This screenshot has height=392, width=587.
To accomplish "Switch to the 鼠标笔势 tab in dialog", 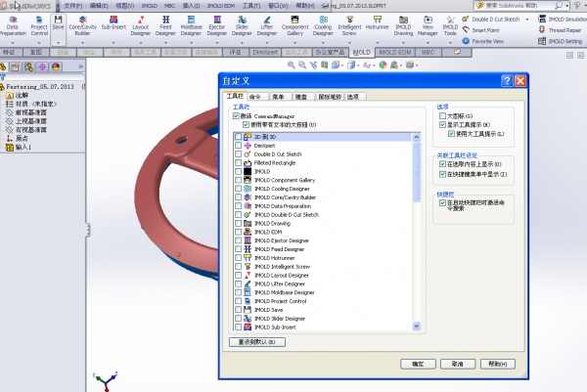I will pyautogui.click(x=330, y=97).
